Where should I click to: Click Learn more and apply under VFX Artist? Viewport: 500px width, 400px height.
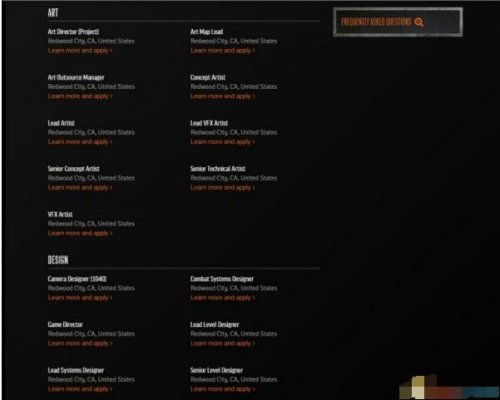80,233
